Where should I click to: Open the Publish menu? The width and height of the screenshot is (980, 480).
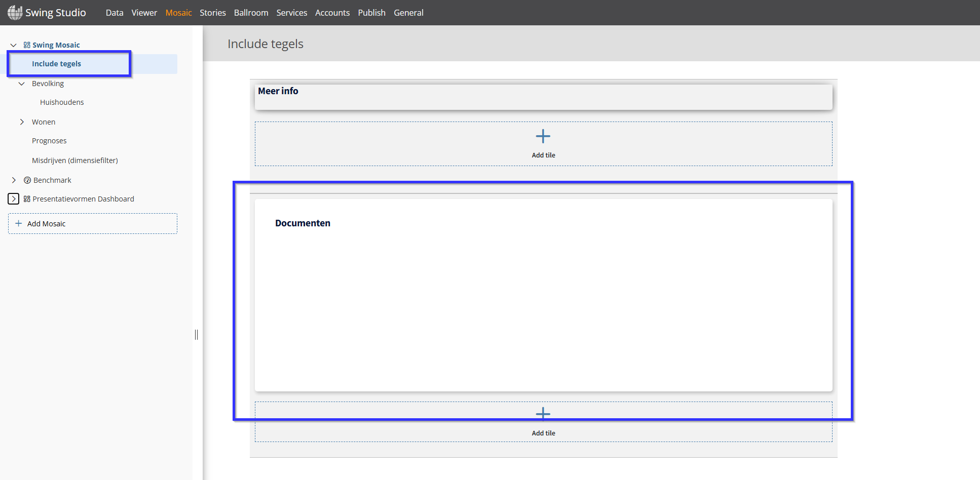pyautogui.click(x=371, y=13)
